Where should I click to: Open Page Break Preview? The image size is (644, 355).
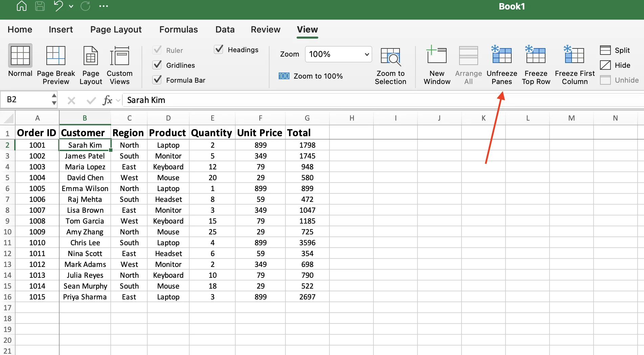pos(56,64)
